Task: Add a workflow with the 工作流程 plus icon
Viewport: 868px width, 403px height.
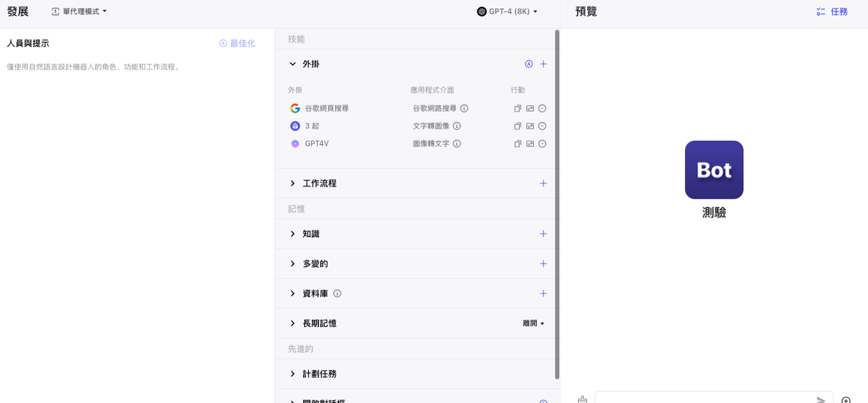Action: 543,183
